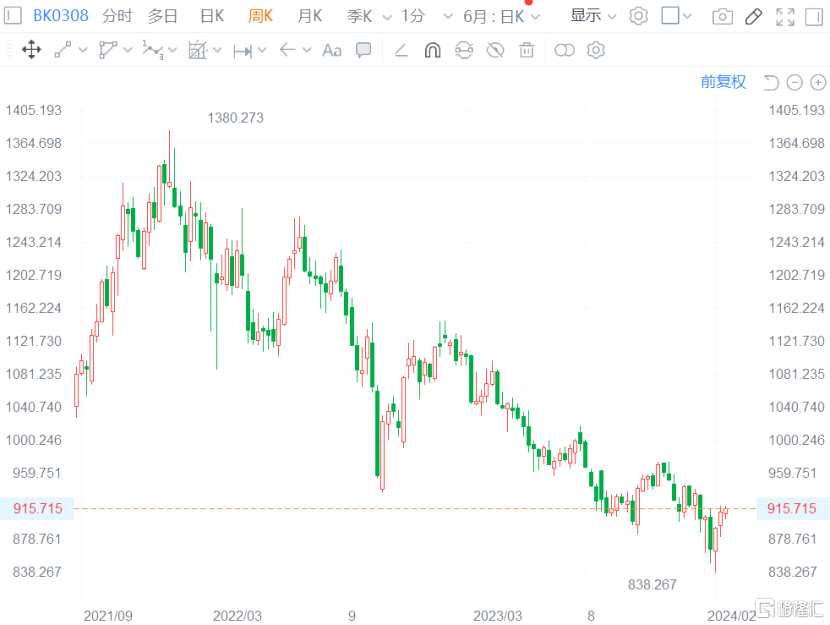Enable the magnet snapping tool

[432, 50]
